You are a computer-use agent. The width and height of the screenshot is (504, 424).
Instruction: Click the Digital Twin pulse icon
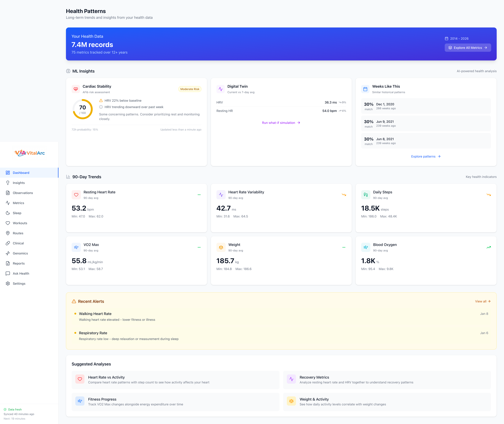tap(221, 89)
